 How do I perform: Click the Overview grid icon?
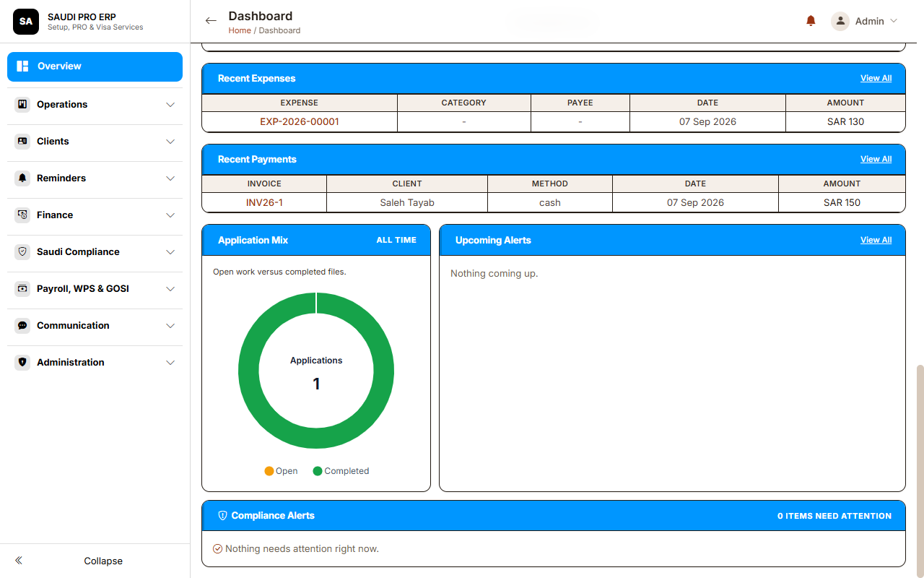pos(22,66)
